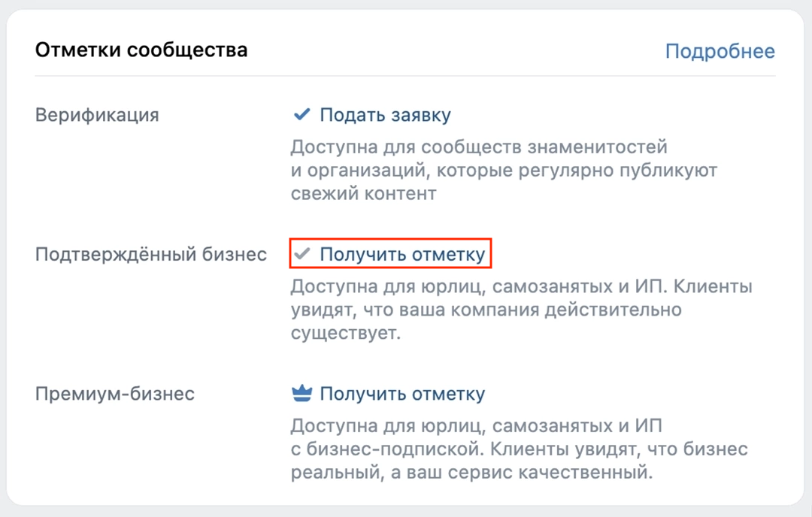Click the crown icon for Премиум-бизнес
Viewport: 812px width, 517px height.
click(x=301, y=394)
